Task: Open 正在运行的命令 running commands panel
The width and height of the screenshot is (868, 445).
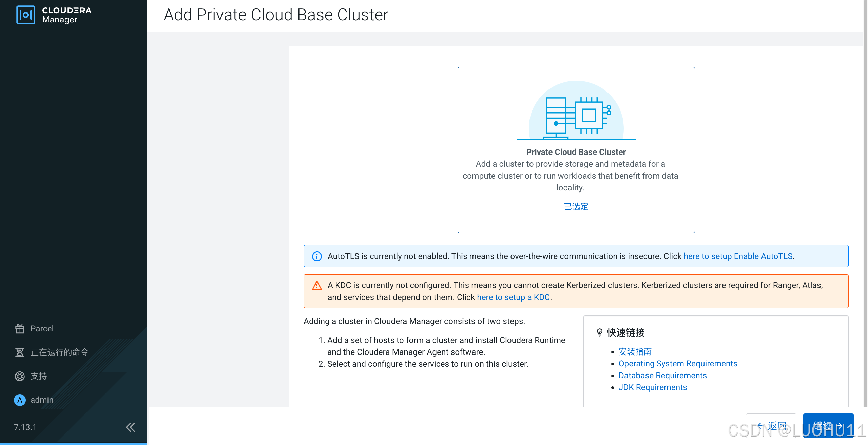Action: click(x=59, y=352)
